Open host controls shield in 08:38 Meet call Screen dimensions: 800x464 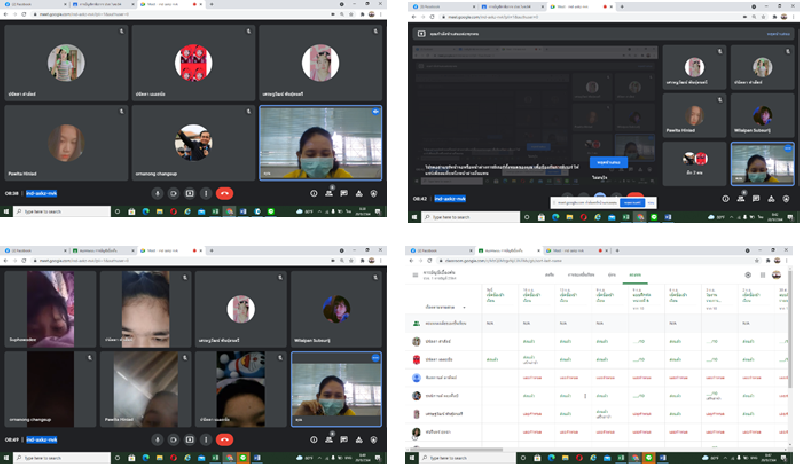375,193
